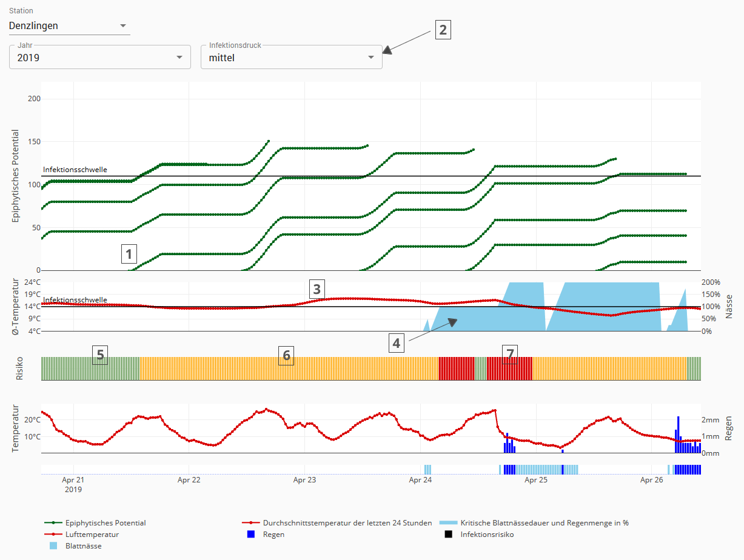Click marker 7 on the Risiko bar

coord(511,353)
